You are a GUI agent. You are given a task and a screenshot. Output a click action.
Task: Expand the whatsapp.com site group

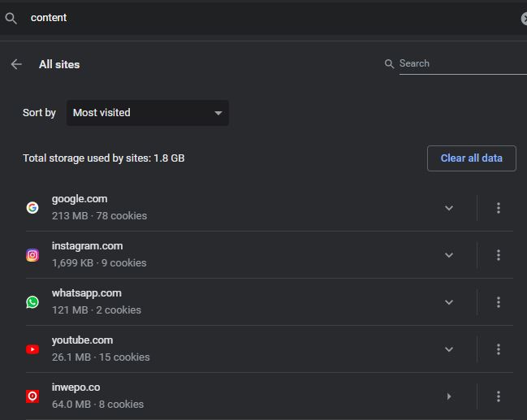click(x=449, y=302)
